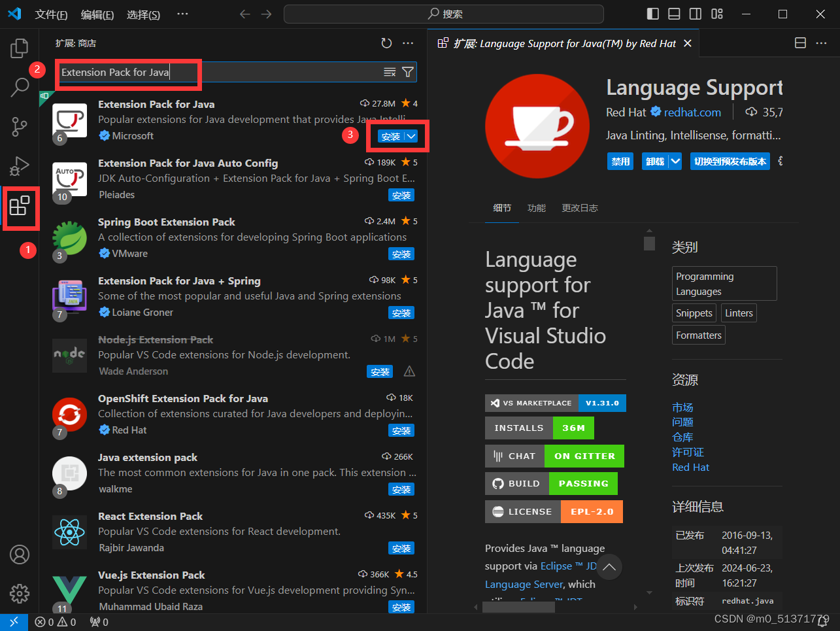Open the Explorer view in activity bar
This screenshot has height=631, width=840.
pos(20,48)
